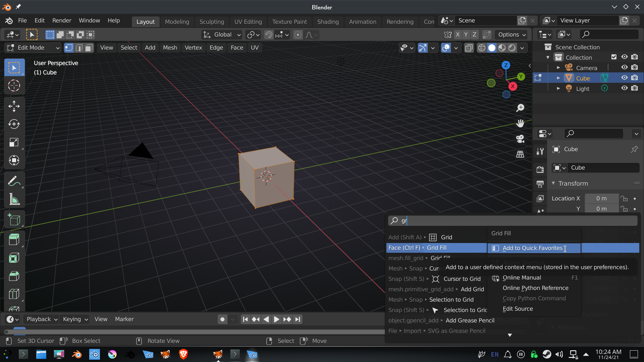
Task: Activate the pan view hand icon
Action: click(520, 123)
